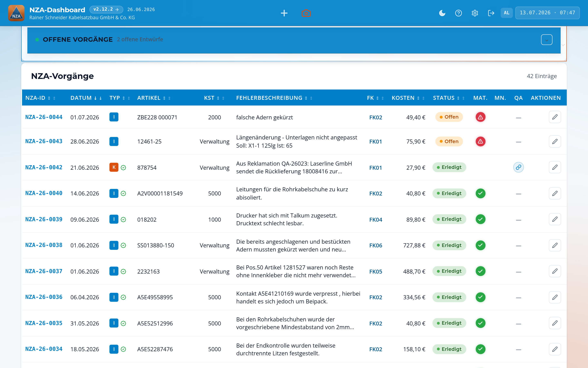Open settings via the gear icon
This screenshot has height=368, width=588.
tap(474, 13)
